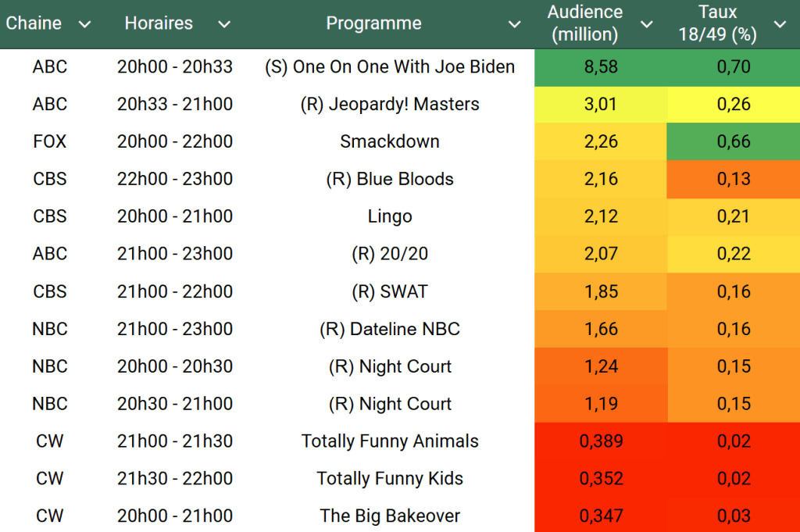Select the yellow 3,01 audience cell
Screen dimensions: 800x532
click(x=601, y=105)
